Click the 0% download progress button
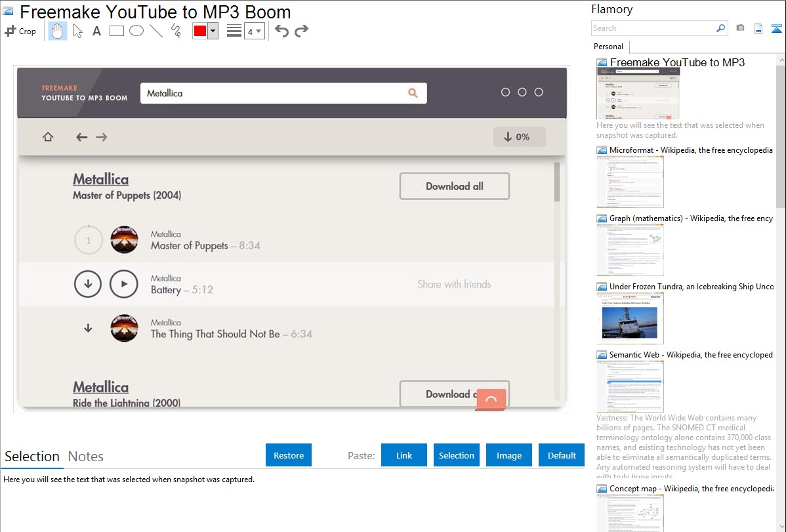 point(520,137)
